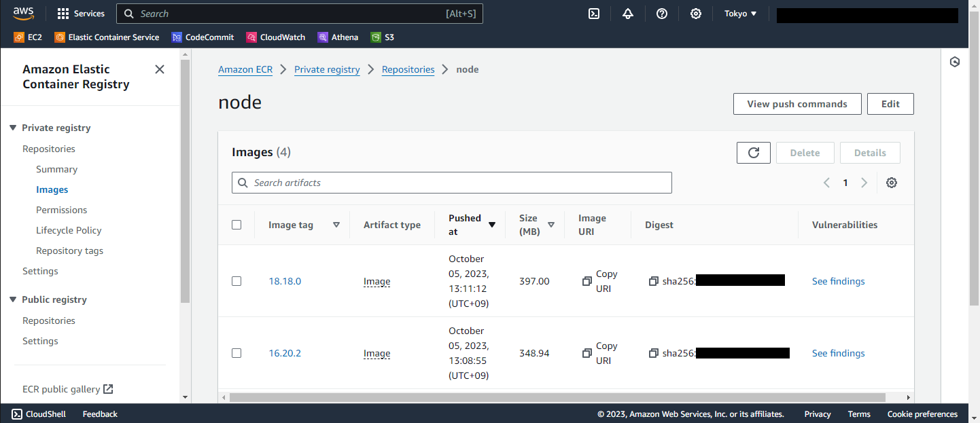Screen dimensions: 980x423
Task: Open EC2 favorite shortcut
Action: click(28, 37)
